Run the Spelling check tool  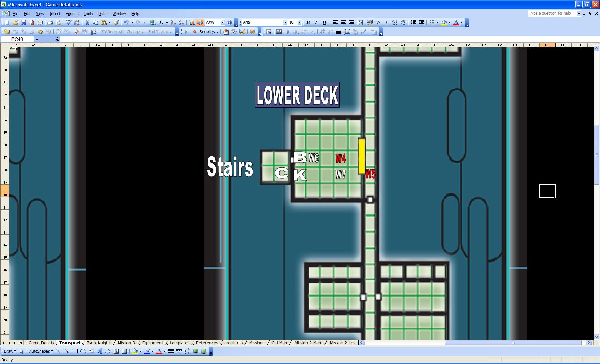(x=69, y=22)
